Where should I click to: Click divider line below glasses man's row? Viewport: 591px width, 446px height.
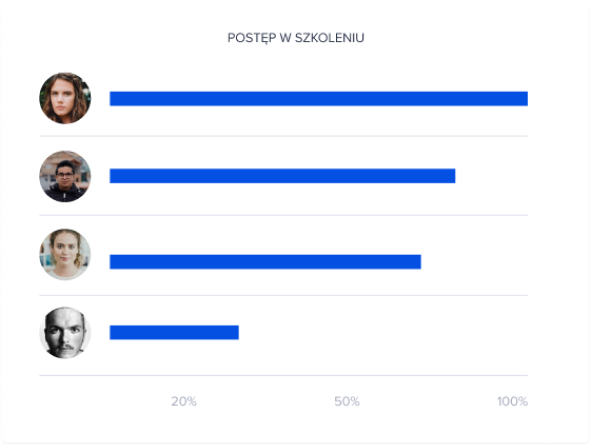pos(283,215)
